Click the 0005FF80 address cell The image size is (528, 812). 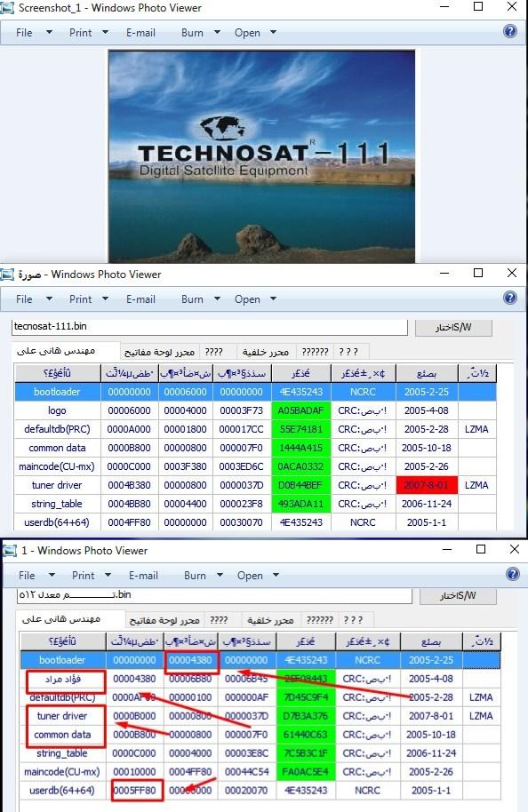click(x=135, y=791)
